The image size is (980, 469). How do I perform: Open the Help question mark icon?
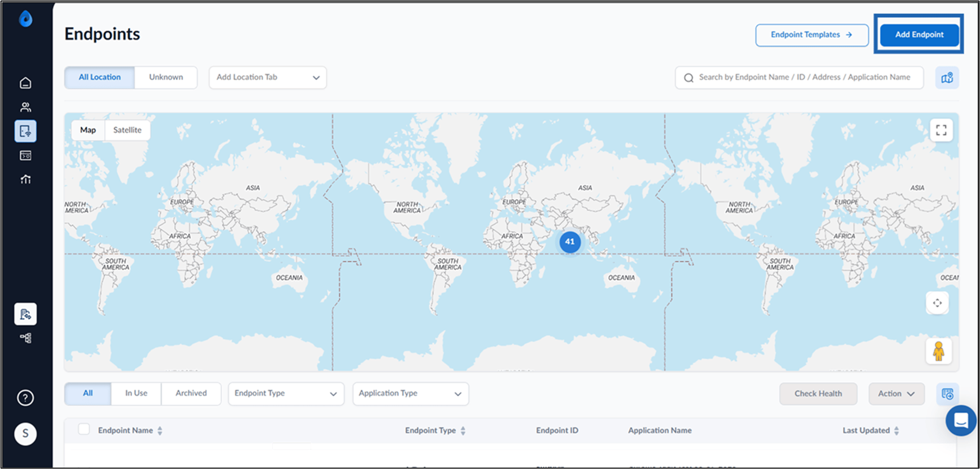(x=25, y=398)
